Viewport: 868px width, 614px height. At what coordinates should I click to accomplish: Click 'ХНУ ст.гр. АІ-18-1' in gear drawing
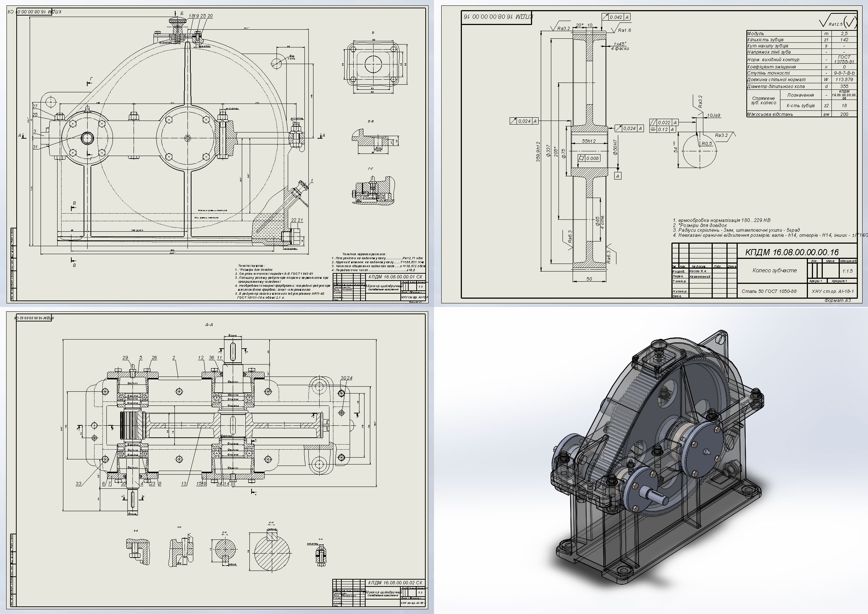click(x=833, y=291)
